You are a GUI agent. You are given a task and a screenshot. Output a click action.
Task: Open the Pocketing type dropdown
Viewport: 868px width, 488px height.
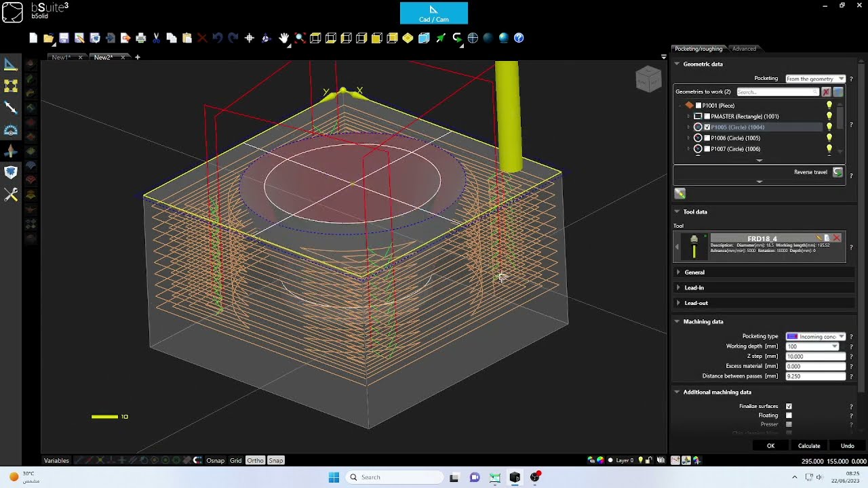(x=815, y=336)
